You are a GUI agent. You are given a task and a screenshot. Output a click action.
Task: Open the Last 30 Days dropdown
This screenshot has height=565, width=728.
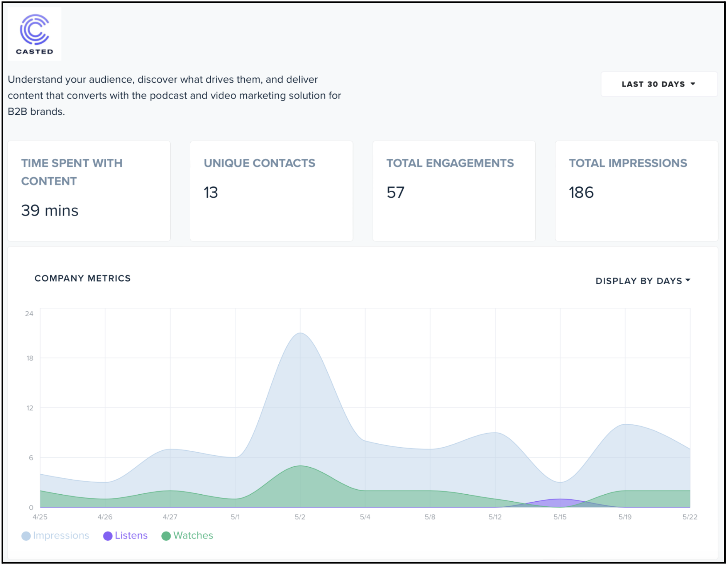click(659, 84)
